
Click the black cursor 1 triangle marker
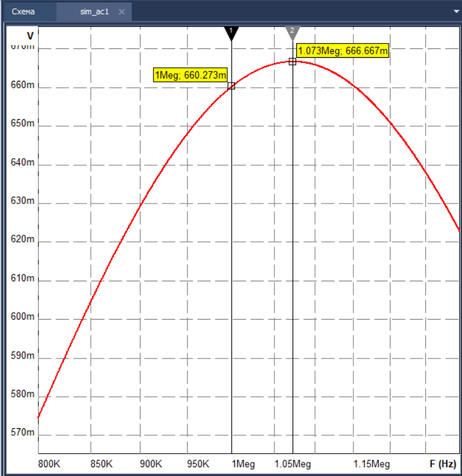pos(231,33)
